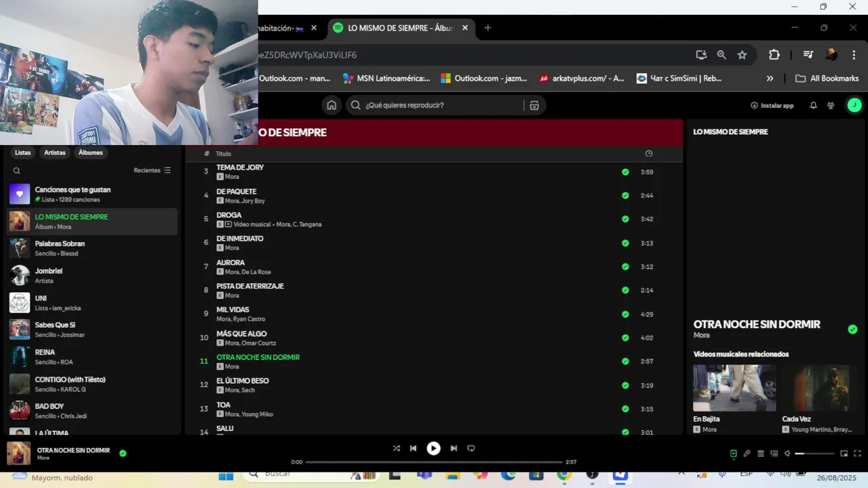Click Omar Courtz artist link
The height and width of the screenshot is (488, 868).
(260, 343)
